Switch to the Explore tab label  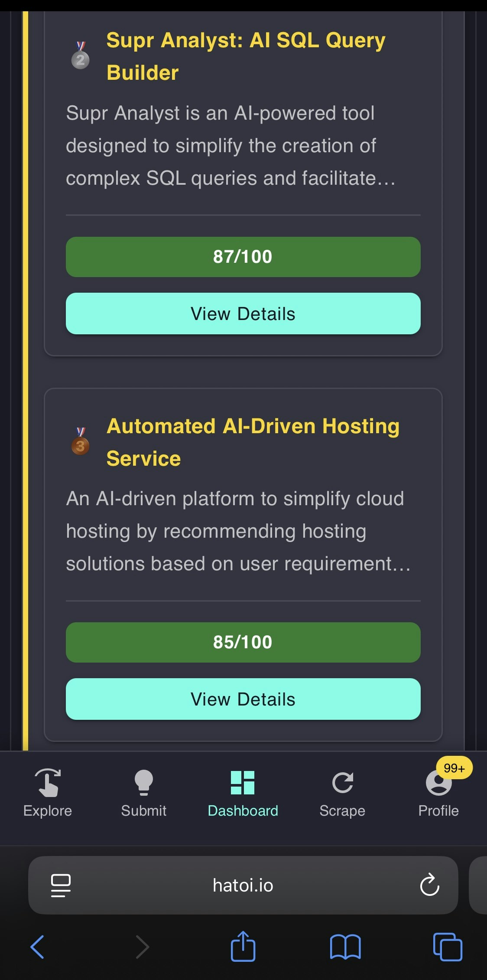48,810
